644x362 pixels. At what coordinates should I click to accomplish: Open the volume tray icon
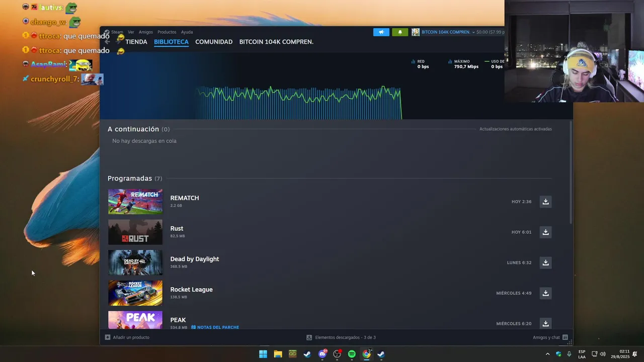(603, 354)
